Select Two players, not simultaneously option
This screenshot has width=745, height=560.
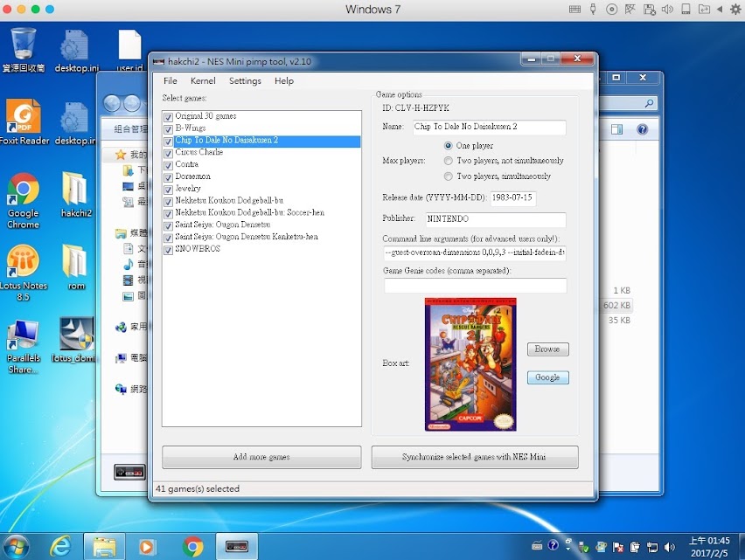tap(448, 161)
